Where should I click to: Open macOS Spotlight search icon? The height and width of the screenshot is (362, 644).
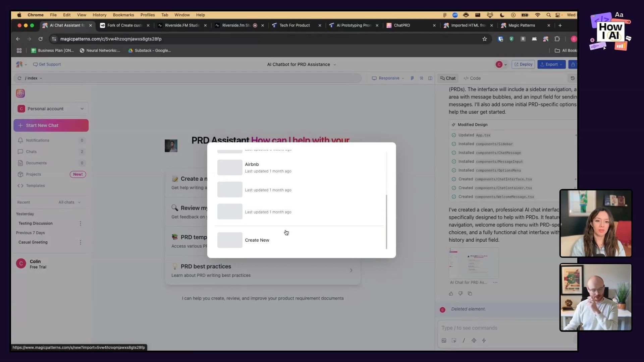[548, 15]
